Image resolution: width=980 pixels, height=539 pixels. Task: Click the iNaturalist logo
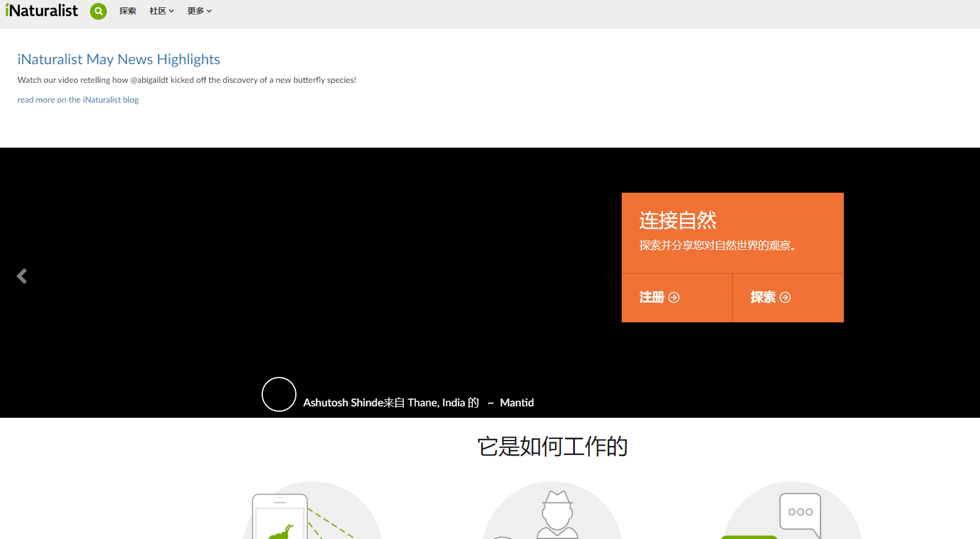41,11
